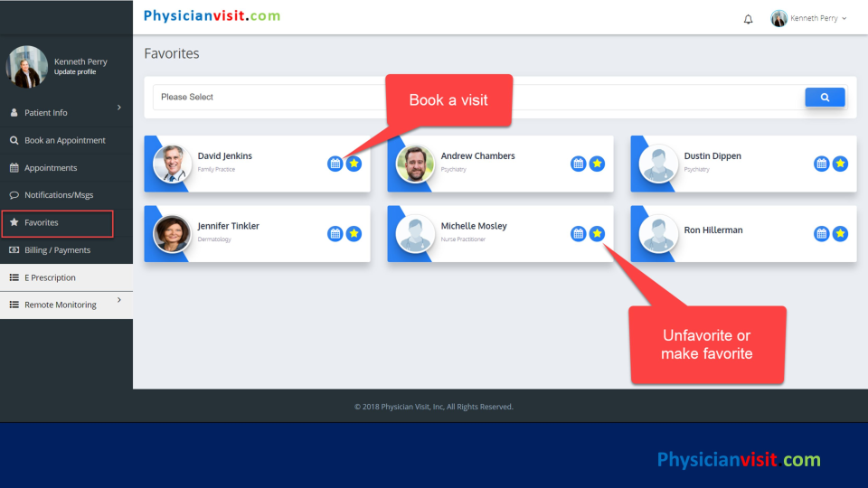Click Physicianvisit.com header logo
The width and height of the screenshot is (868, 488).
(x=212, y=16)
